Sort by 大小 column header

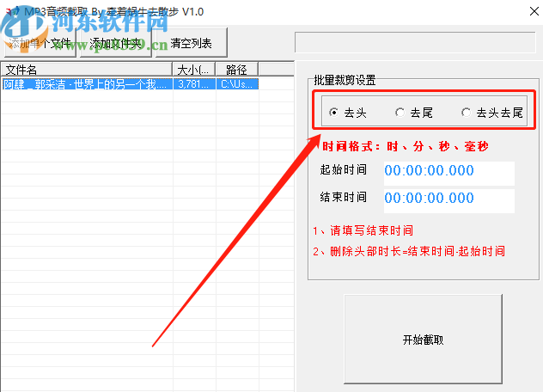tap(194, 70)
